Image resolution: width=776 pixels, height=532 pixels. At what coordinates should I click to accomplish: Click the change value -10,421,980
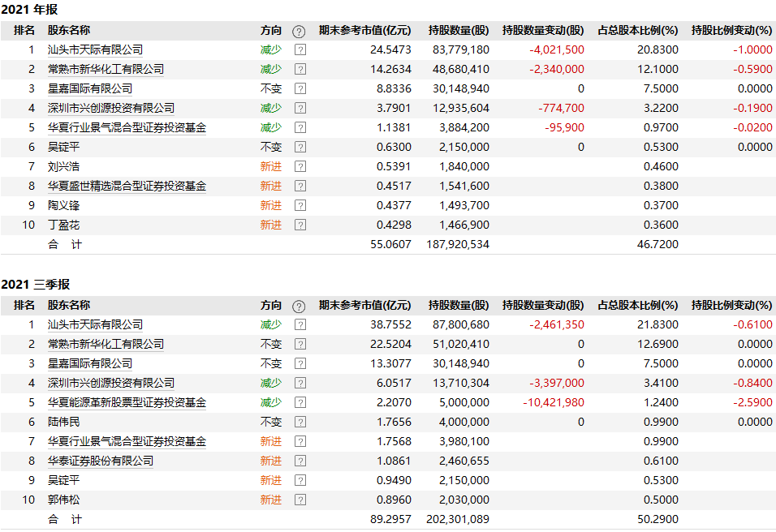click(x=554, y=402)
